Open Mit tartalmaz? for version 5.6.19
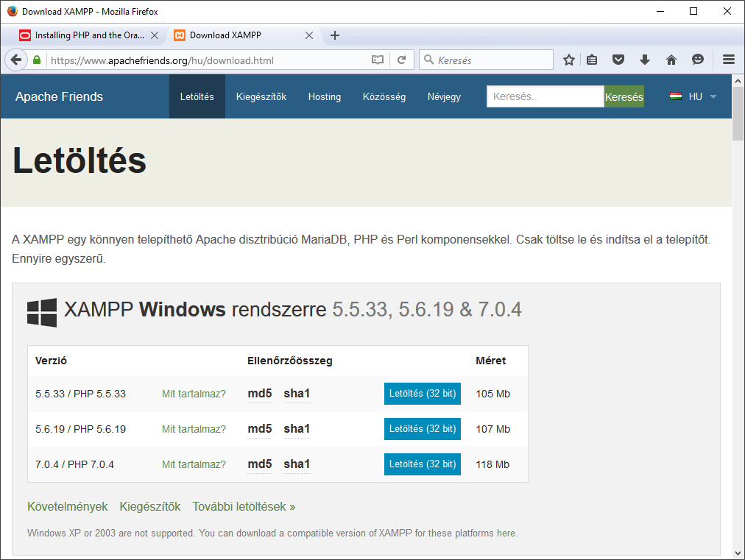745x560 pixels. 194,429
